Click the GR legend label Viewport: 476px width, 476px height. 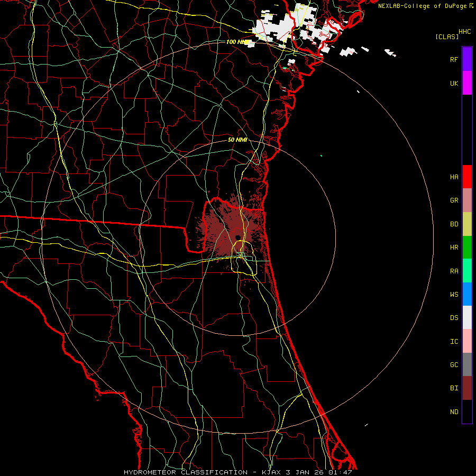[x=454, y=200]
